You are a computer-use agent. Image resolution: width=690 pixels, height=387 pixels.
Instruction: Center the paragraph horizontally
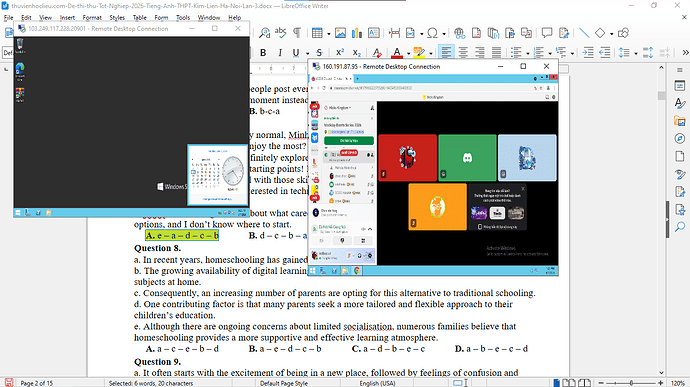point(463,53)
